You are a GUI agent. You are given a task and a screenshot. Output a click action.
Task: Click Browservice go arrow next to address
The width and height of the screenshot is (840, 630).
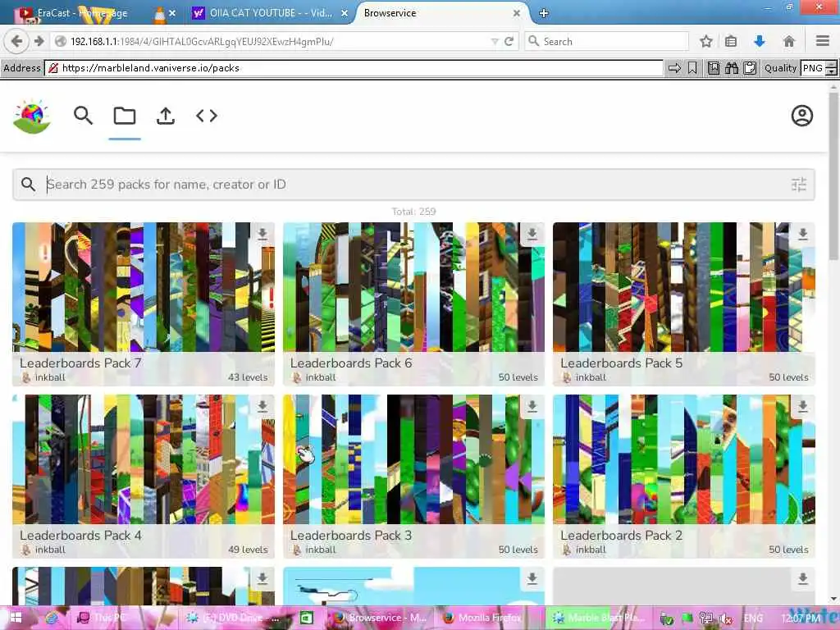click(674, 68)
